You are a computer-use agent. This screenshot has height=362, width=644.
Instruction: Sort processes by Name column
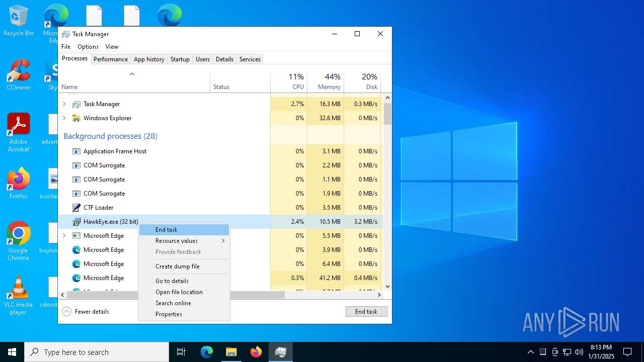[134, 82]
